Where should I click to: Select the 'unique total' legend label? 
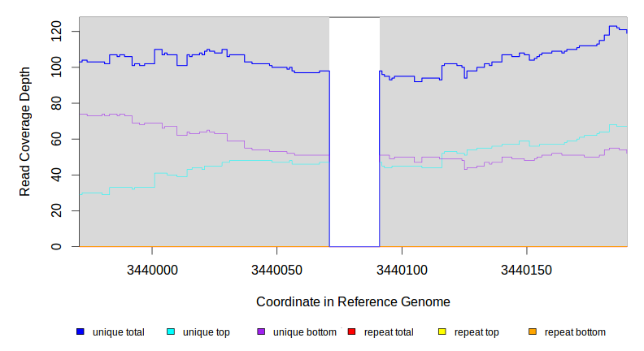(x=119, y=332)
